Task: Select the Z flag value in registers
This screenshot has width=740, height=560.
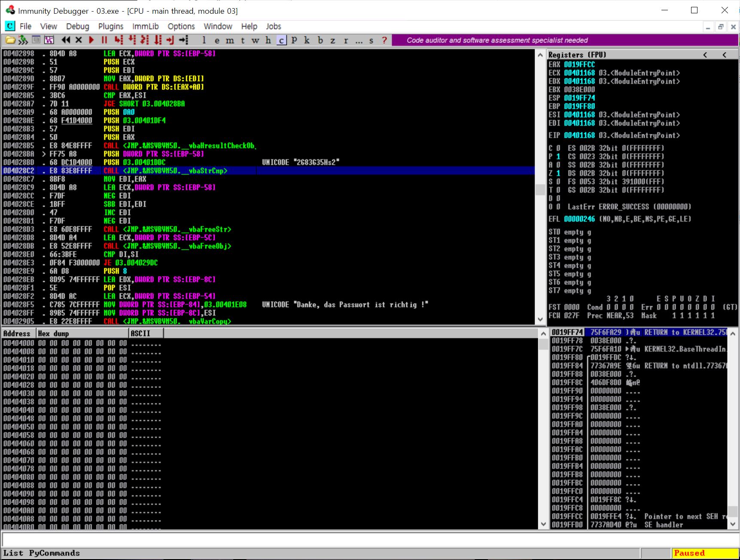Action: click(558, 173)
